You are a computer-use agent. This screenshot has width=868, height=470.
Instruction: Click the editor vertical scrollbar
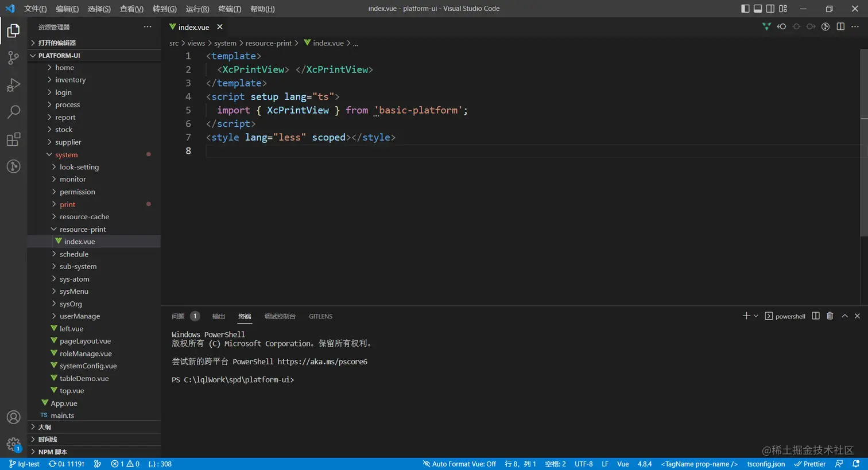[864, 142]
